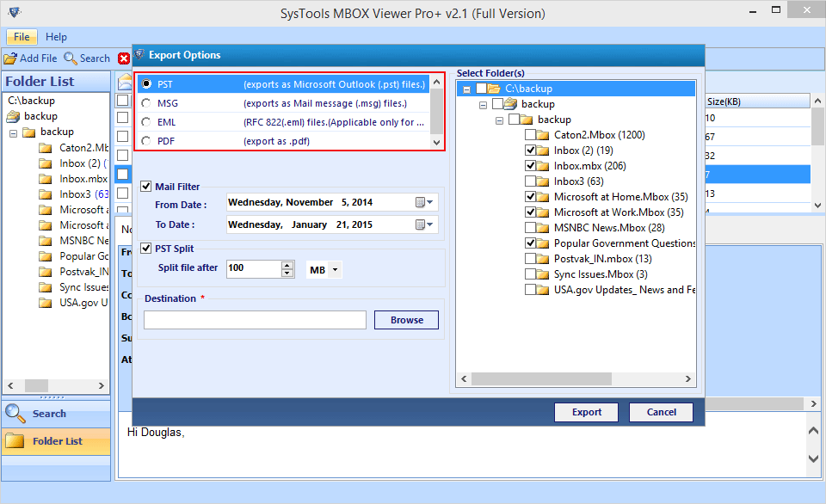This screenshot has height=504, width=826.
Task: Click the Postvak_IN folder icon in the Folder List
Action: click(46, 273)
